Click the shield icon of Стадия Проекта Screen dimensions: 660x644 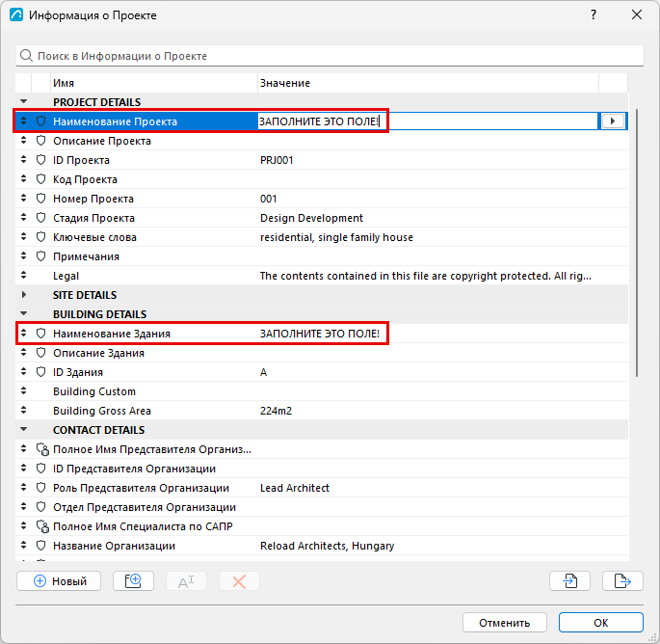pos(40,218)
